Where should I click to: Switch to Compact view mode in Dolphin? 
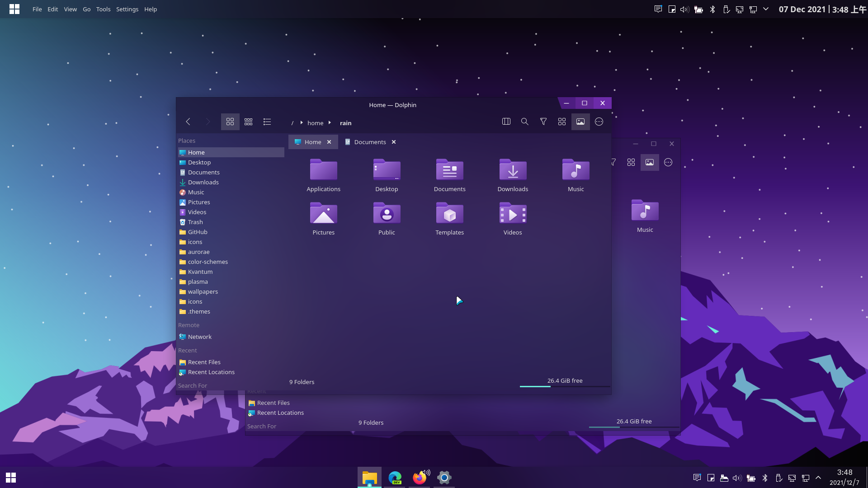pos(249,122)
